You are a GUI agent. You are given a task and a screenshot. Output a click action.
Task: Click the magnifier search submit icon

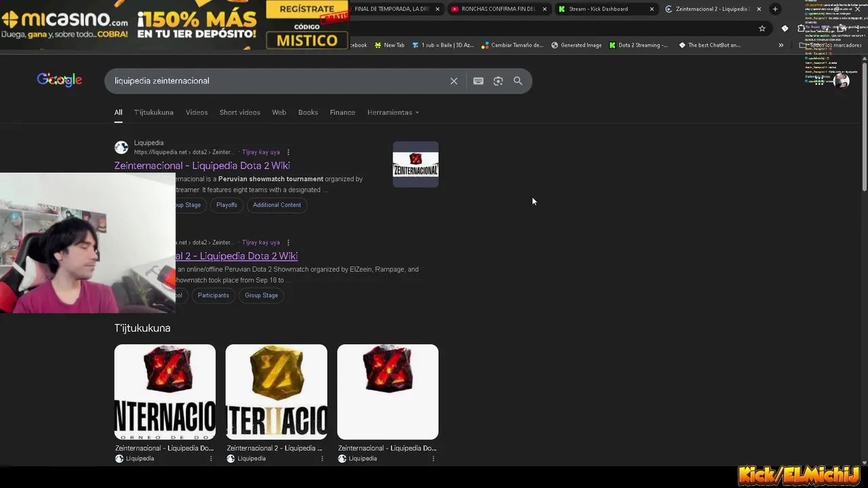pos(518,81)
